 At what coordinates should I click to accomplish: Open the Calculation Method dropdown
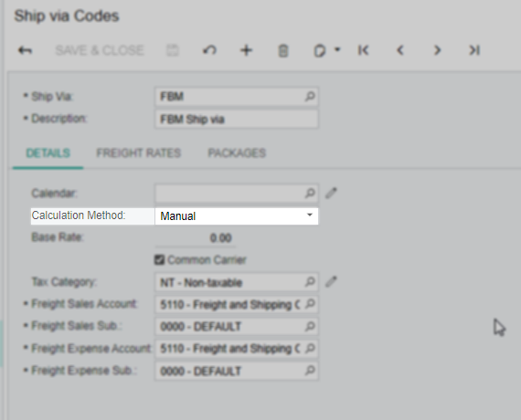click(237, 216)
